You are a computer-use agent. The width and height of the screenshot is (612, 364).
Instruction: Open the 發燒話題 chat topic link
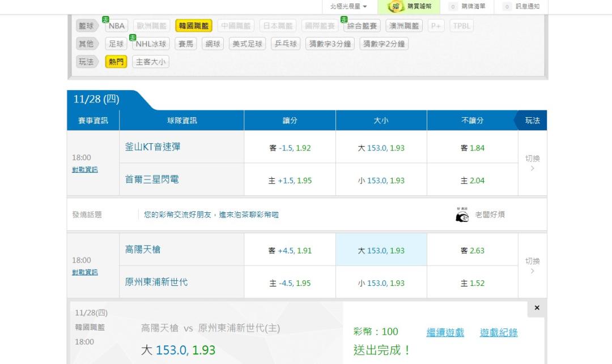click(211, 215)
